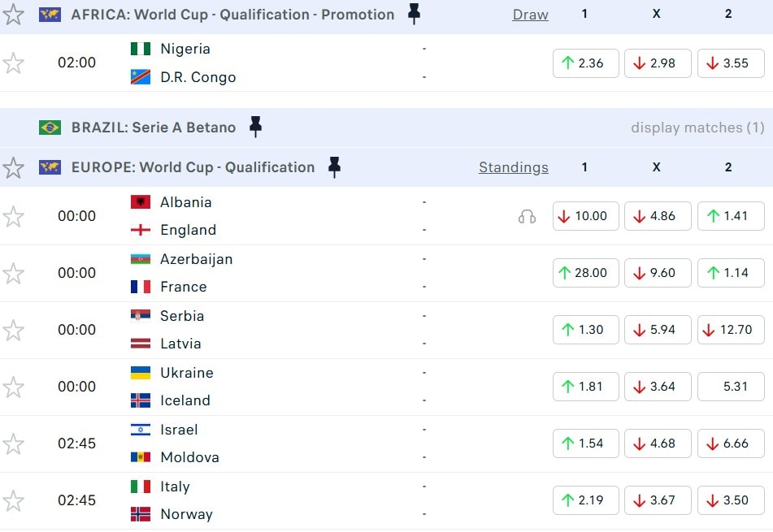The height and width of the screenshot is (532, 773).
Task: Choose Israel home win odds 1.54
Action: (585, 443)
